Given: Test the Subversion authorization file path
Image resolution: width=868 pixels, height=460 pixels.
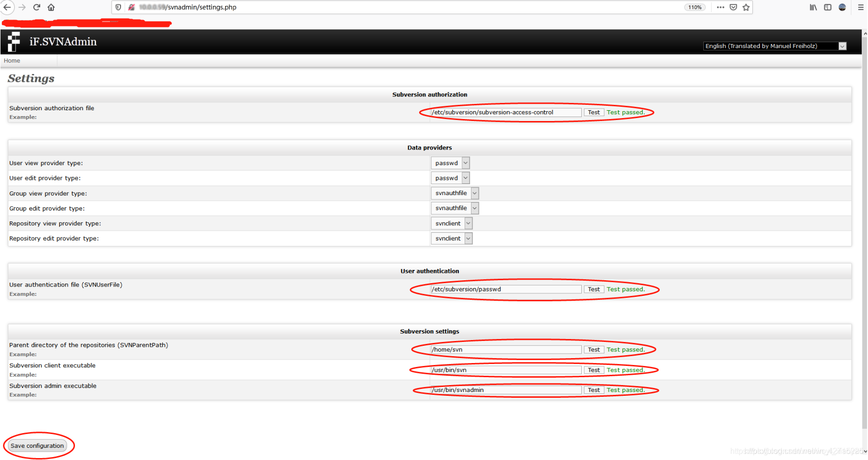Looking at the screenshot, I should (594, 112).
